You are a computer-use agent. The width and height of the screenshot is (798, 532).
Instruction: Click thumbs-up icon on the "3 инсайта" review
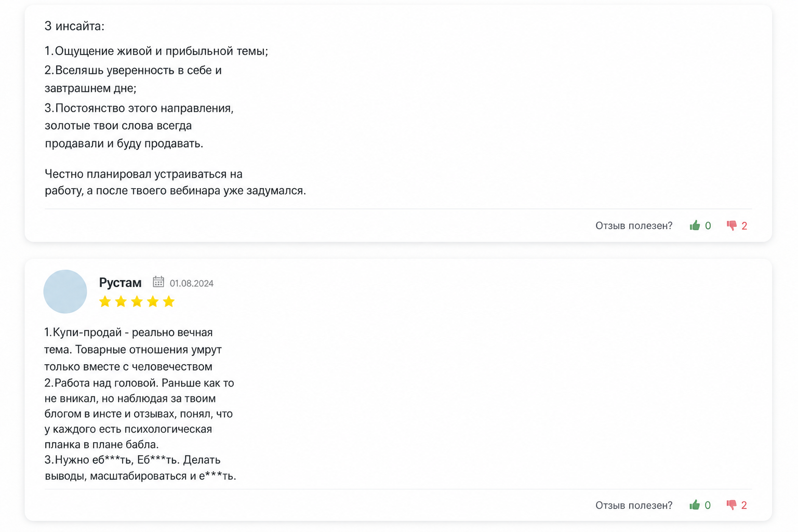click(x=695, y=225)
